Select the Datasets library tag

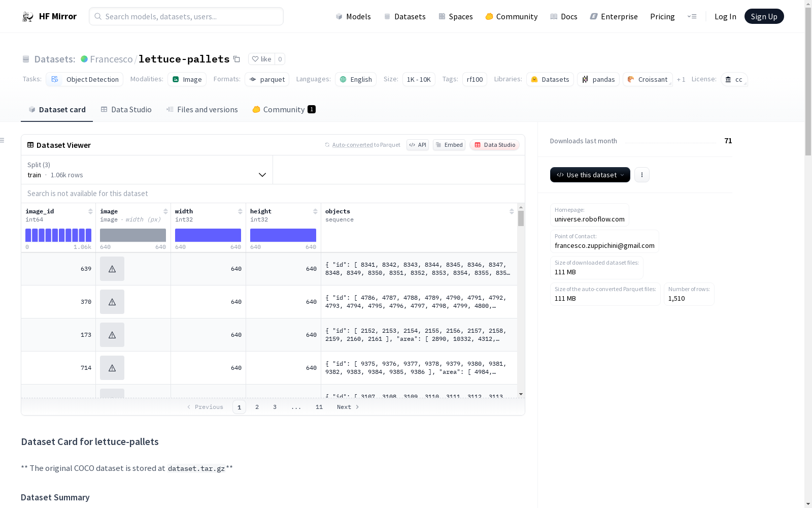550,79
